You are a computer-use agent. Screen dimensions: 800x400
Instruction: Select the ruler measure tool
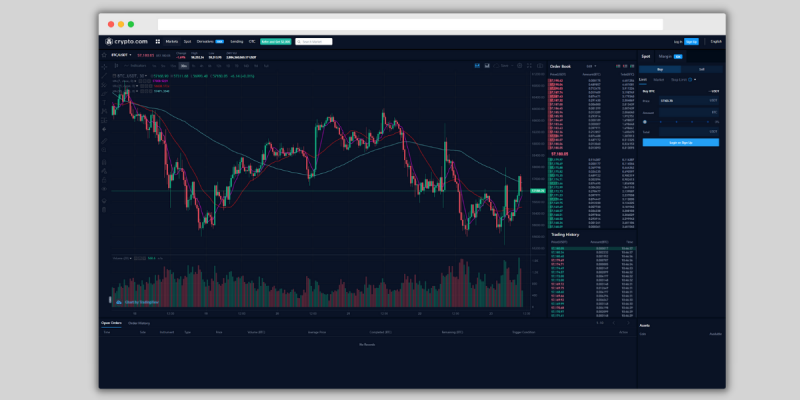click(104, 141)
